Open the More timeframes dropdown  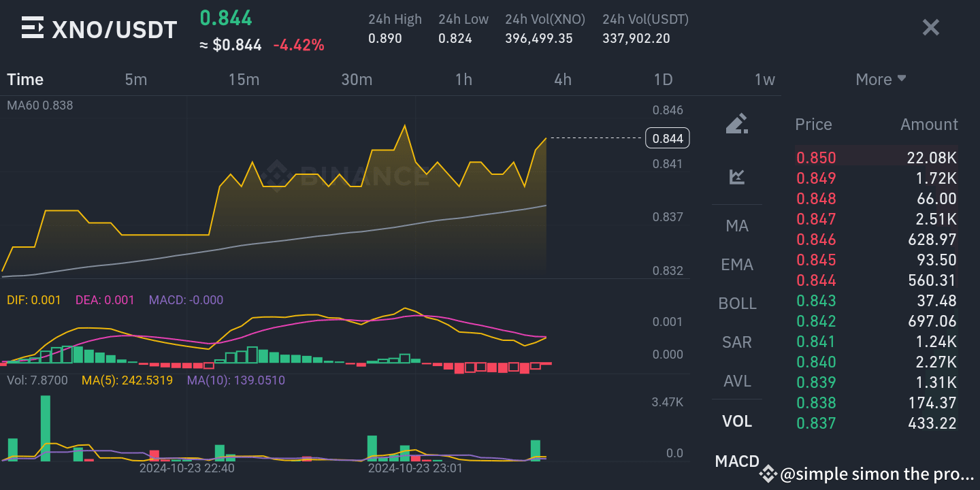[881, 79]
